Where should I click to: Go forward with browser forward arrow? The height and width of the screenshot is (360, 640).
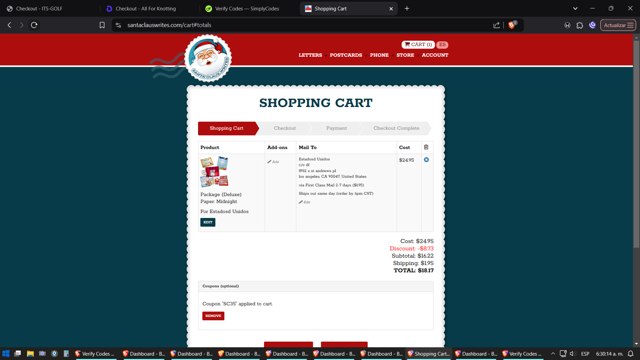pos(21,25)
